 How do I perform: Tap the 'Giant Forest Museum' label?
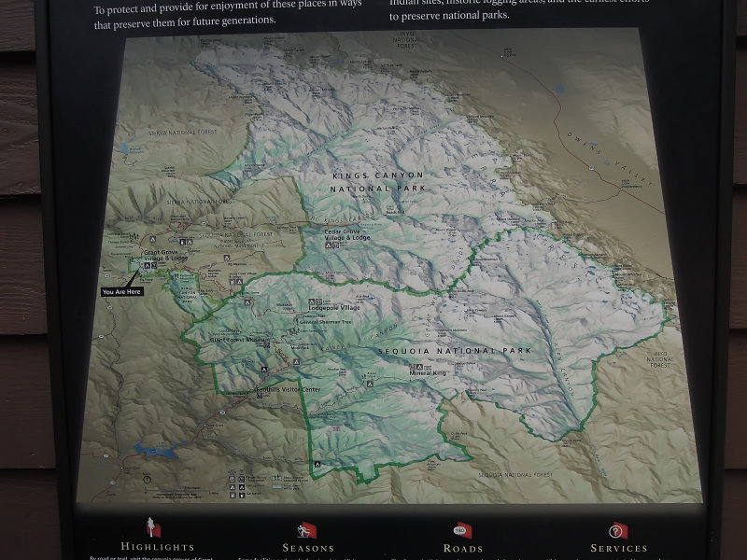240,340
